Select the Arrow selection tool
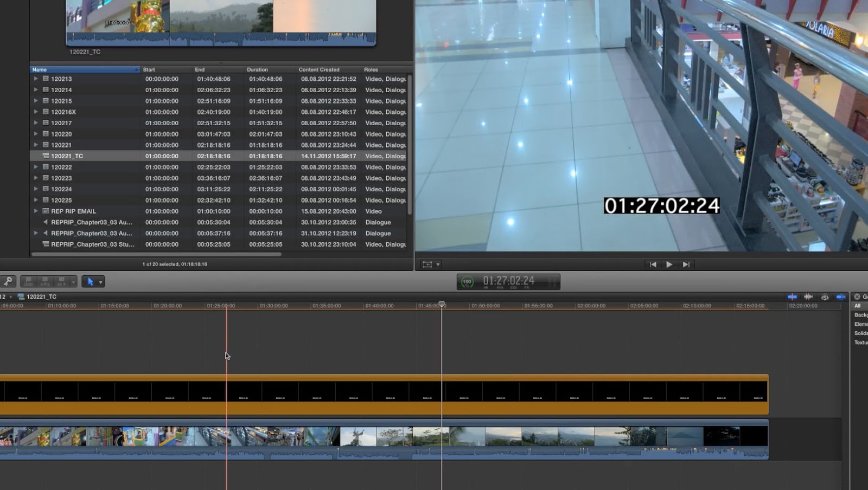 tap(91, 281)
